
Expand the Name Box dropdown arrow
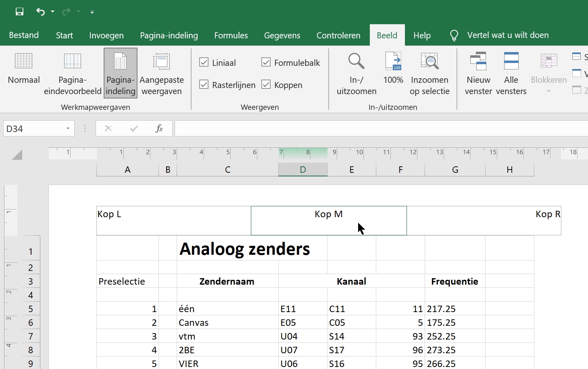tap(68, 129)
